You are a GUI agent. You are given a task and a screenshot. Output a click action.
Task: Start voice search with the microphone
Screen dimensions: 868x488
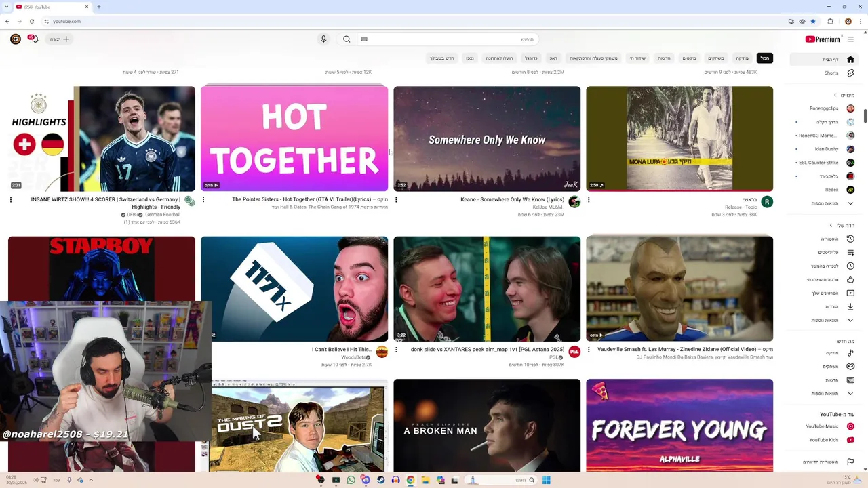[x=323, y=39]
